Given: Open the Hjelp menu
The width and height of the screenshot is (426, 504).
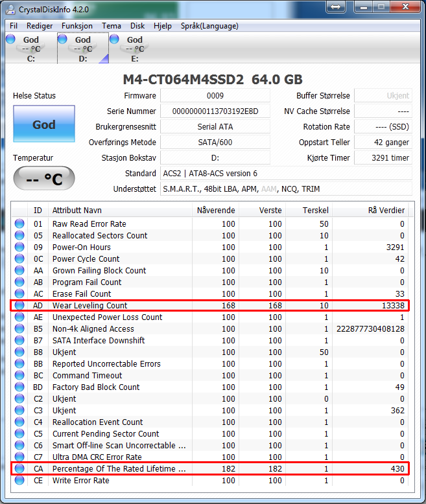Looking at the screenshot, I should [x=163, y=26].
